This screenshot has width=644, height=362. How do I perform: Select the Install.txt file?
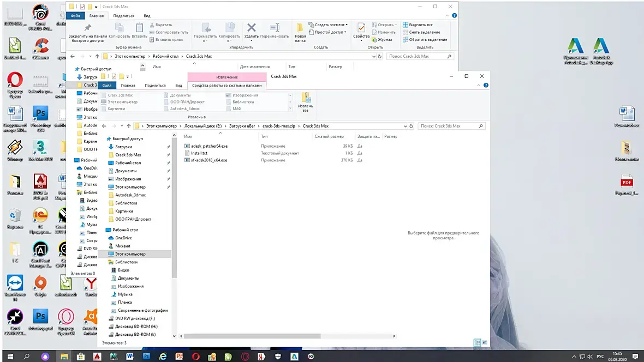tap(199, 153)
